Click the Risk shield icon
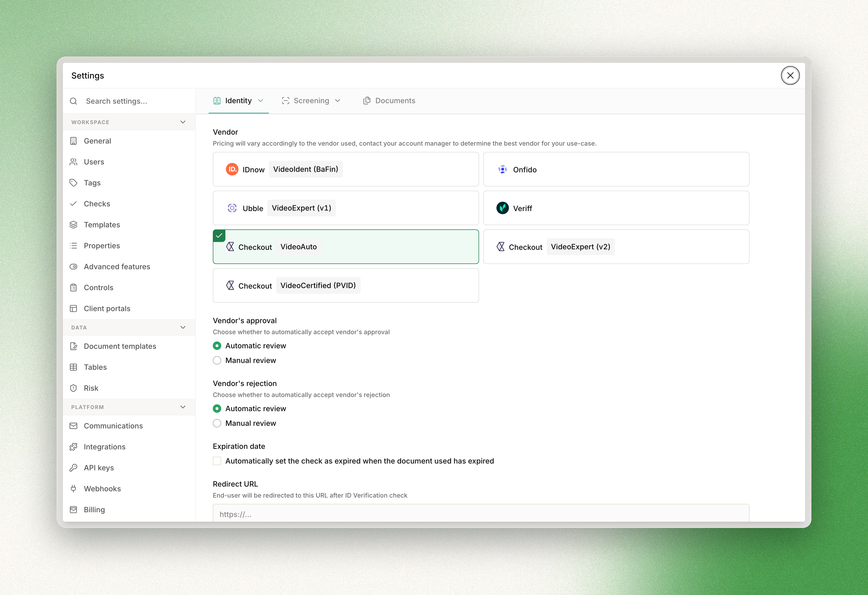 click(74, 388)
